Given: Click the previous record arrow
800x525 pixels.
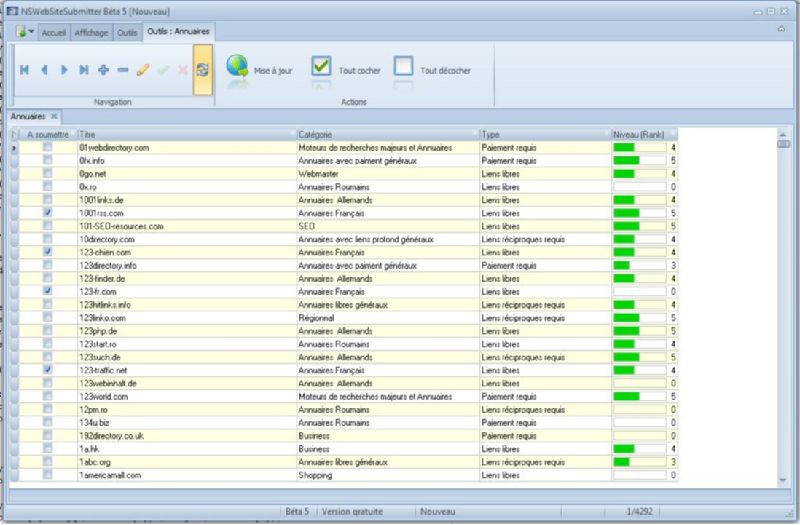Looking at the screenshot, I should click(44, 70).
